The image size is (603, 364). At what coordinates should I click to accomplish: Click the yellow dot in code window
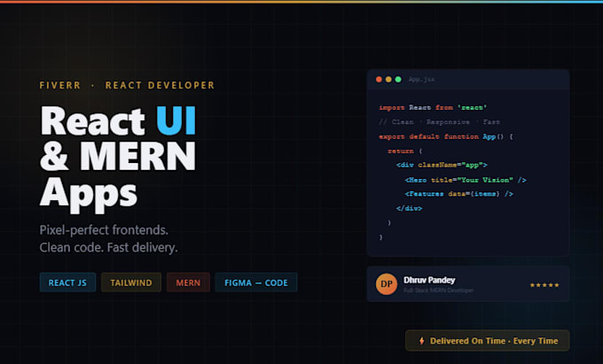click(x=388, y=79)
